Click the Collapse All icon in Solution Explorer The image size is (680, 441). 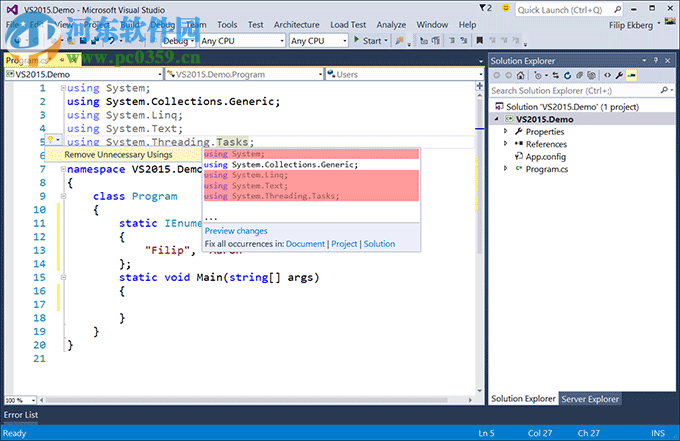click(x=579, y=75)
